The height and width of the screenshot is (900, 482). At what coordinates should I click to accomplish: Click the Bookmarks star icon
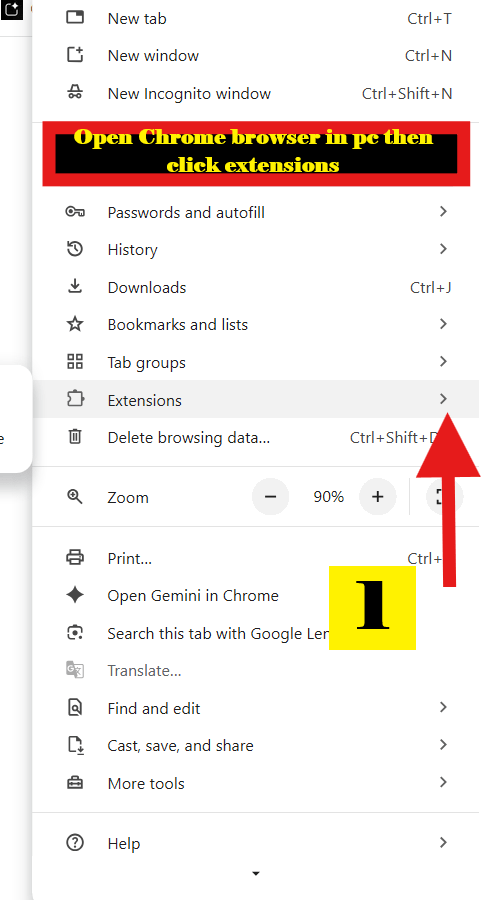click(75, 324)
